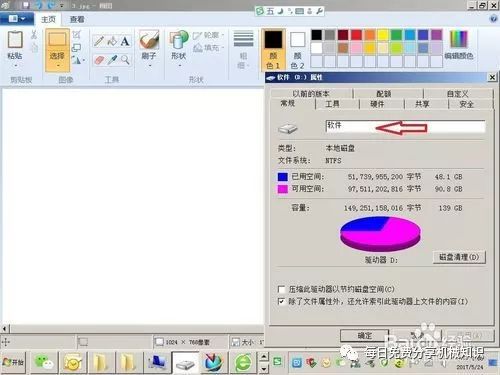Switch to the Home (主页) ribbon tab
Screen dimensions: 500x375
[48, 19]
